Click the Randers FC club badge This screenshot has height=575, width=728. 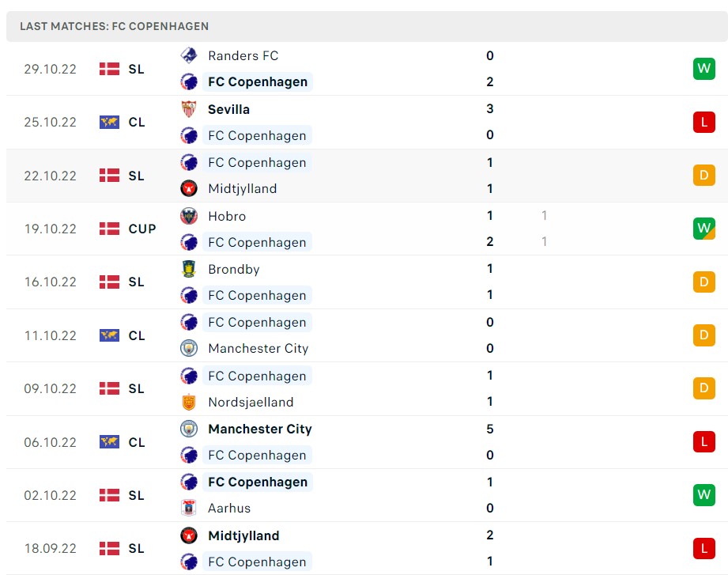(188, 55)
